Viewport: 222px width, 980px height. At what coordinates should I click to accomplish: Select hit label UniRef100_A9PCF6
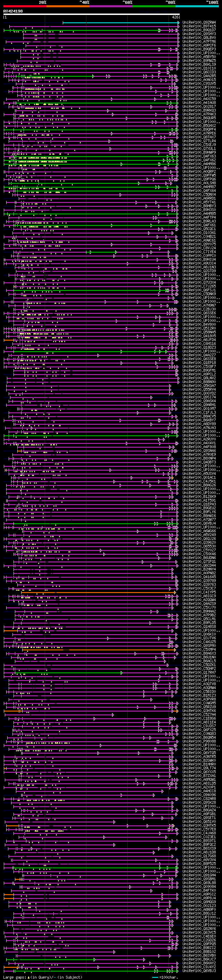[199, 45]
